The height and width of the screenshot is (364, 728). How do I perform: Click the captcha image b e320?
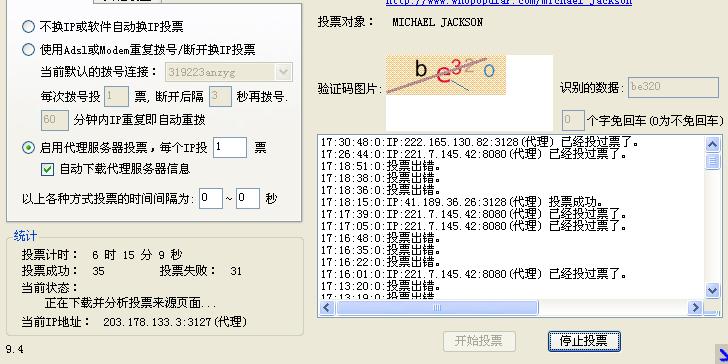446,75
